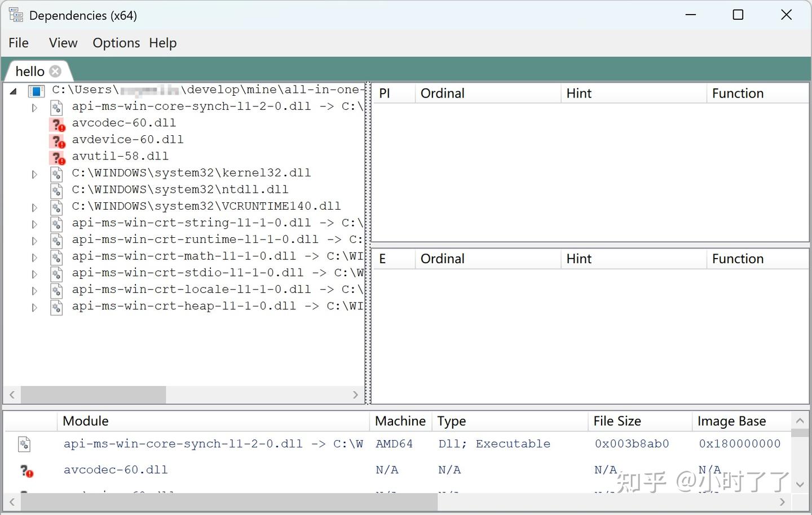Expand the api-ms-win-core-synch-l1-2-0.dll node

(x=34, y=108)
